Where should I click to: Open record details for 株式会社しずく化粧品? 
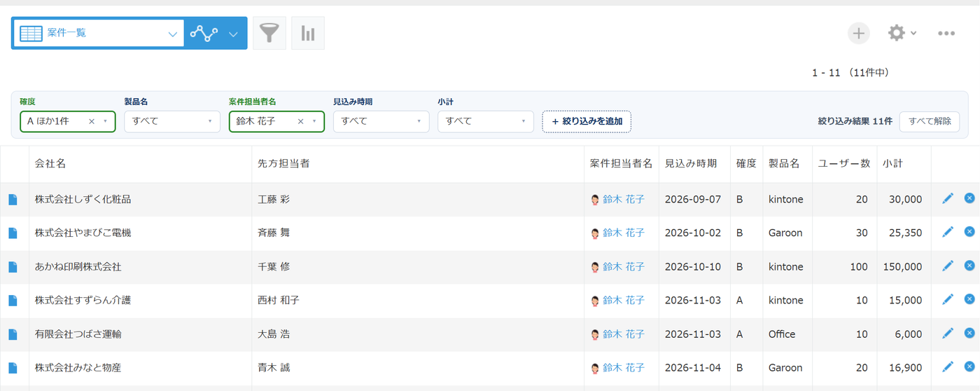(13, 200)
